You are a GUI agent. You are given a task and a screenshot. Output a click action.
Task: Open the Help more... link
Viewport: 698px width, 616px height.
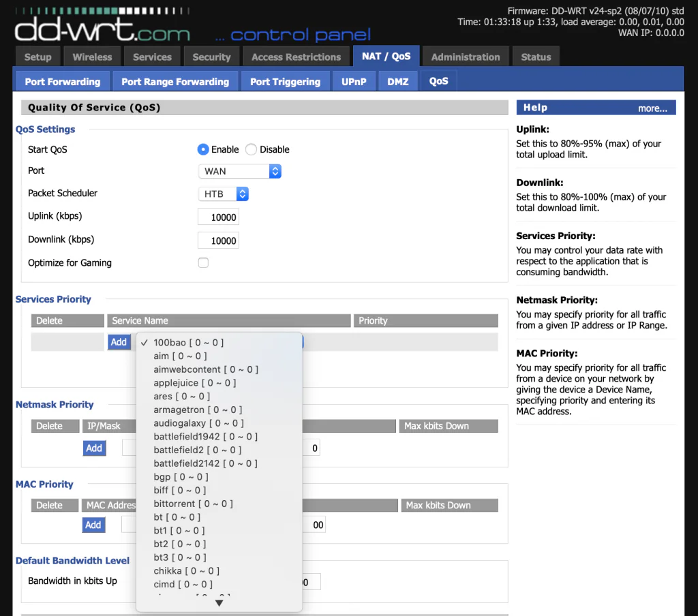tap(652, 108)
